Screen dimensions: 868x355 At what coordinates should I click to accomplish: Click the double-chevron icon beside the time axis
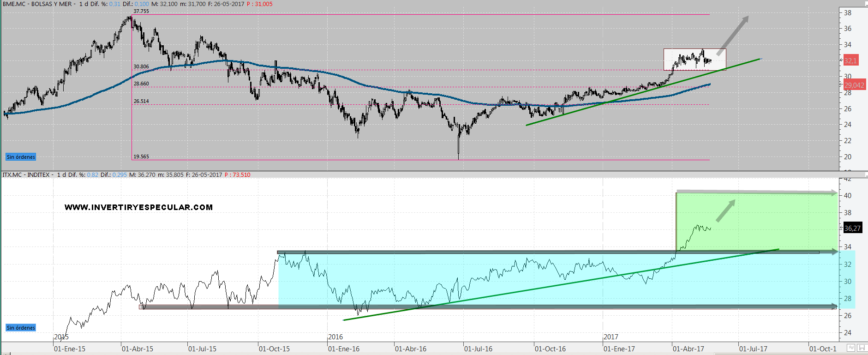(851, 348)
